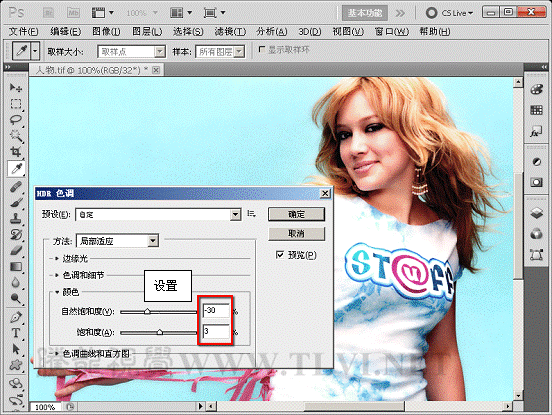The width and height of the screenshot is (552, 415).
Task: Click the 基本功能 workspace button
Action: pos(365,13)
